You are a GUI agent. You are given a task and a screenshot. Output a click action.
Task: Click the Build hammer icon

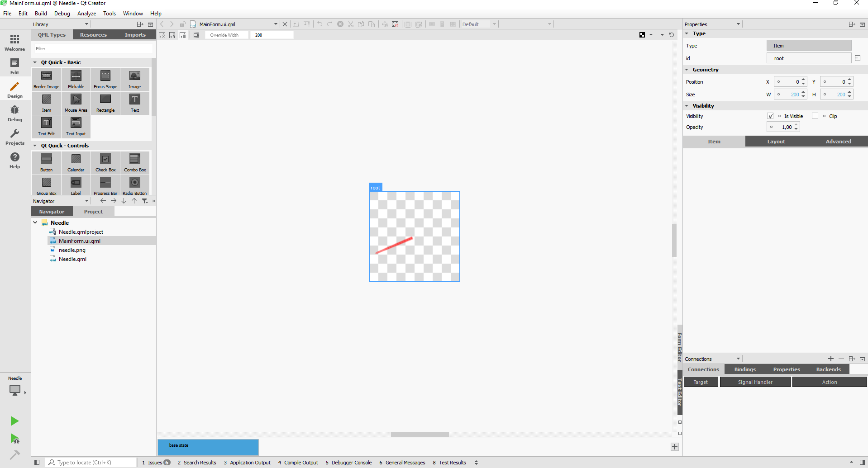(x=14, y=455)
